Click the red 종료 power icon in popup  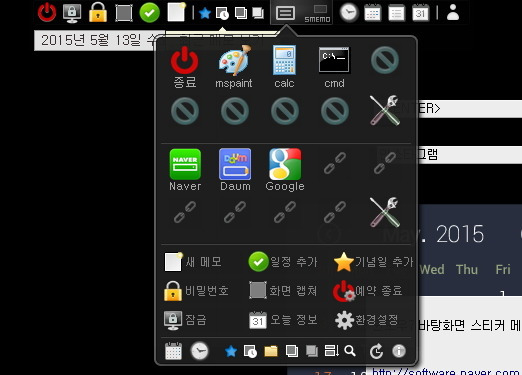[185, 61]
